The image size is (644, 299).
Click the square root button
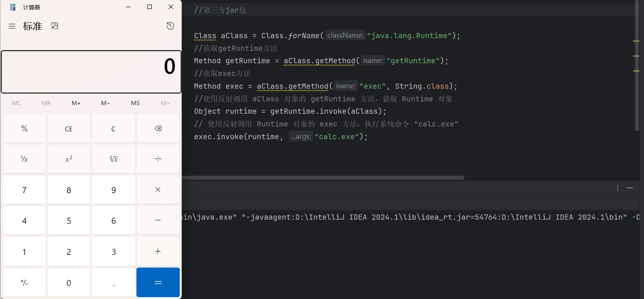click(113, 159)
